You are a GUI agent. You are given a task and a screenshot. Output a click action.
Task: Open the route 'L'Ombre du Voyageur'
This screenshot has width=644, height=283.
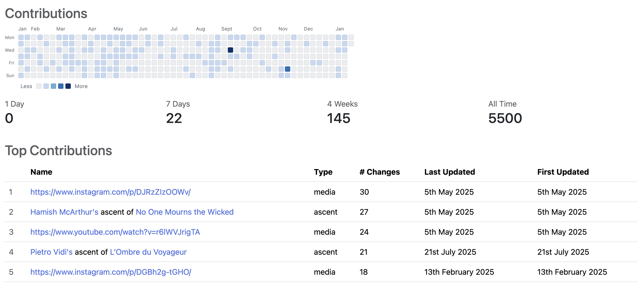(148, 252)
